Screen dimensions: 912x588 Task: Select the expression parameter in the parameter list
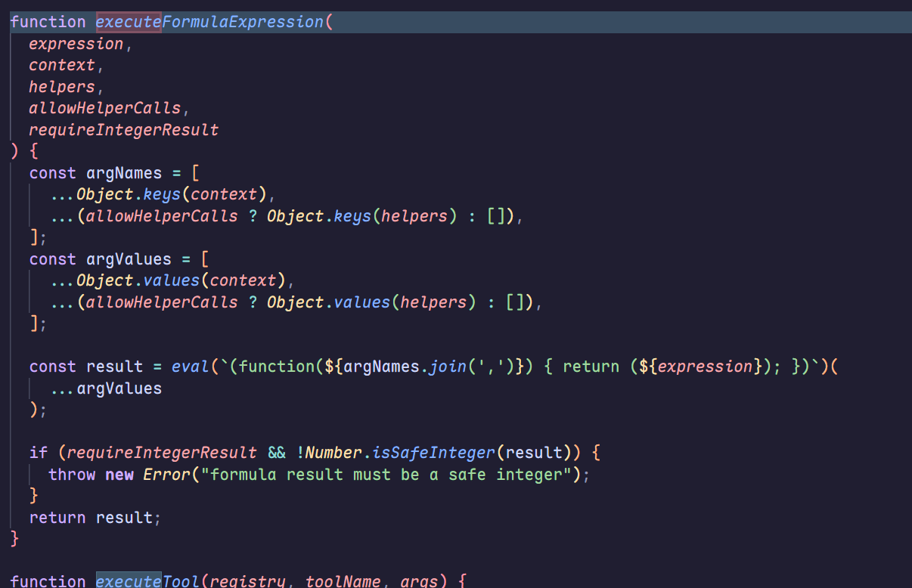[76, 44]
